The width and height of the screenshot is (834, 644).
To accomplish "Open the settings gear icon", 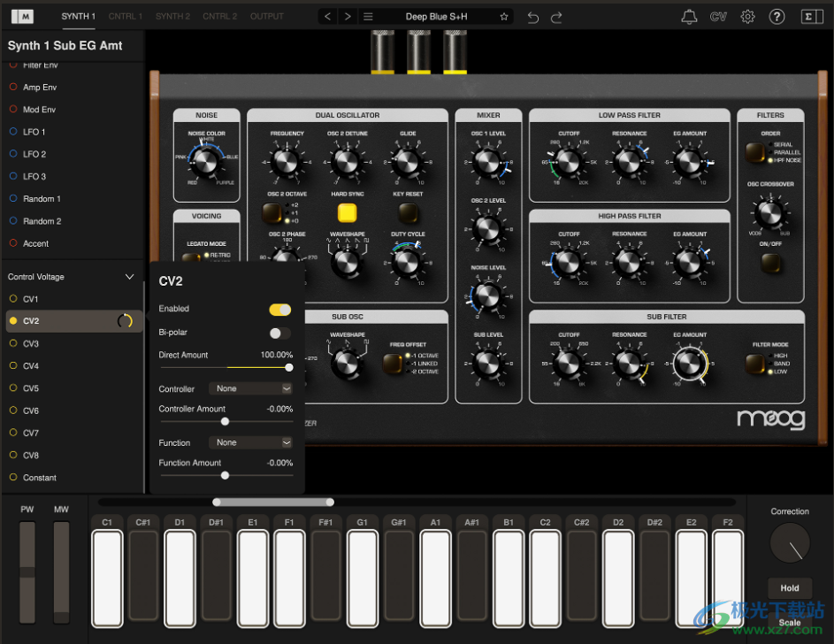I will point(746,16).
